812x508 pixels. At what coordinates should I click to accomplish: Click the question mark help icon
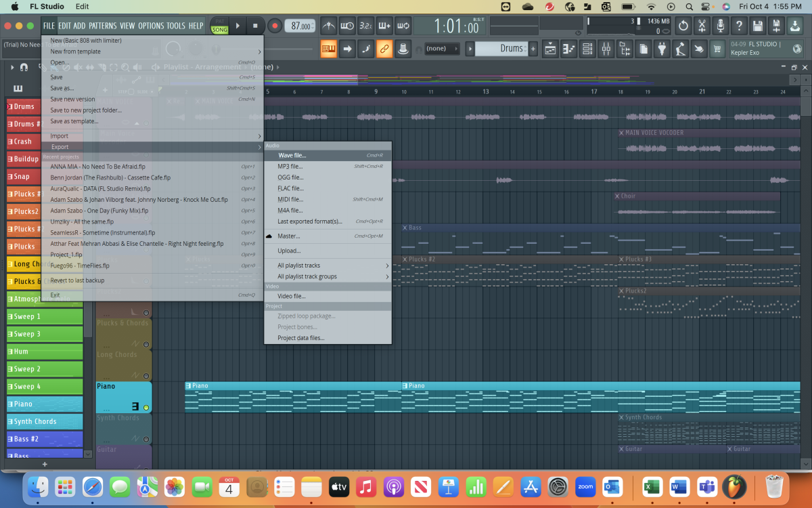pyautogui.click(x=739, y=26)
